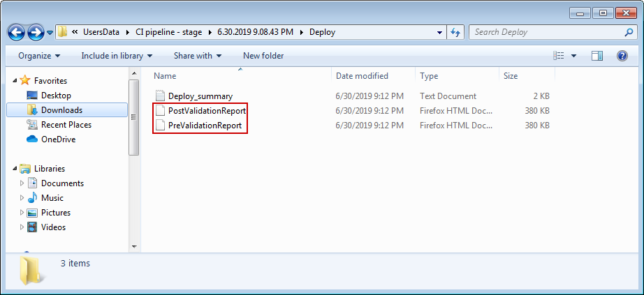Open more view options dropdown arrow
The height and width of the screenshot is (295, 644).
[x=573, y=56]
